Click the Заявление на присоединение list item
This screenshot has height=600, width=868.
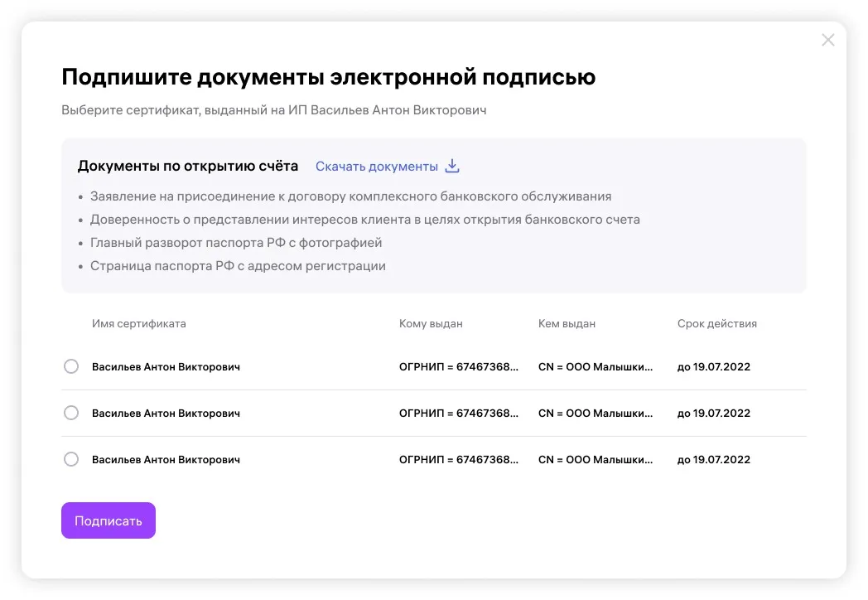click(x=350, y=196)
